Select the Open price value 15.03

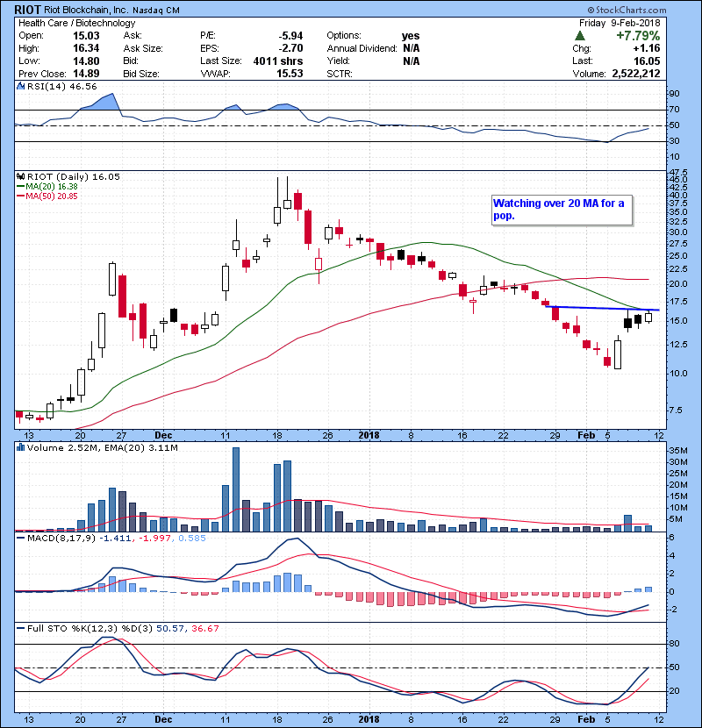pyautogui.click(x=86, y=36)
